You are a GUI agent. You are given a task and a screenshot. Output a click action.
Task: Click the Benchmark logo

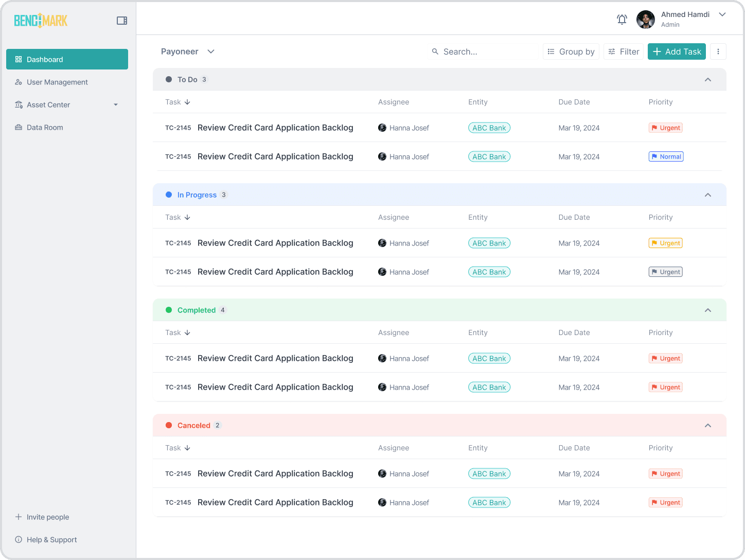41,21
